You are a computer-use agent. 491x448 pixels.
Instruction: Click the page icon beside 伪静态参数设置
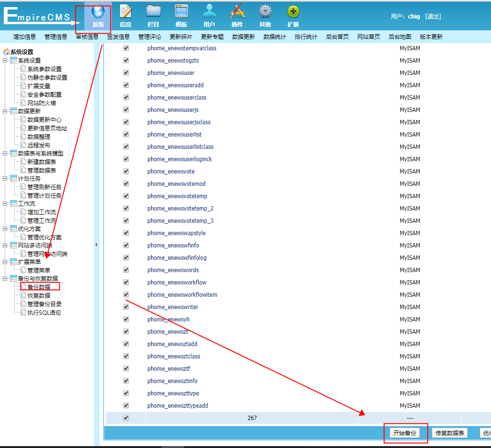pyautogui.click(x=23, y=77)
